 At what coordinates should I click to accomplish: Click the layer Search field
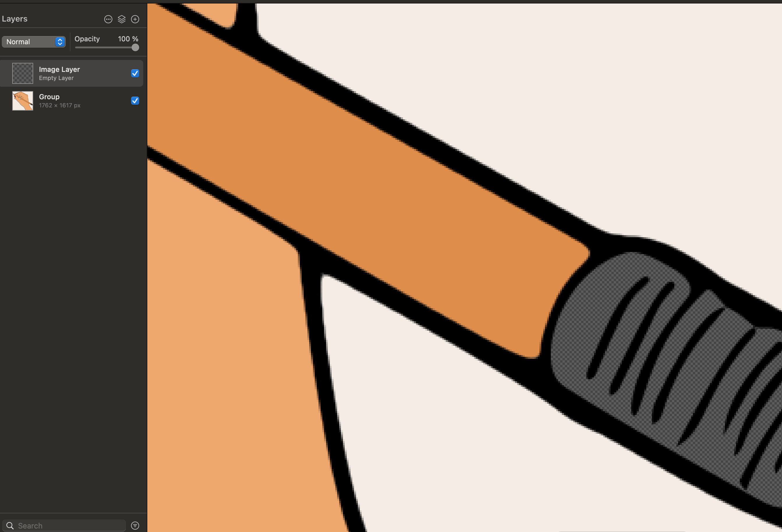(64, 525)
